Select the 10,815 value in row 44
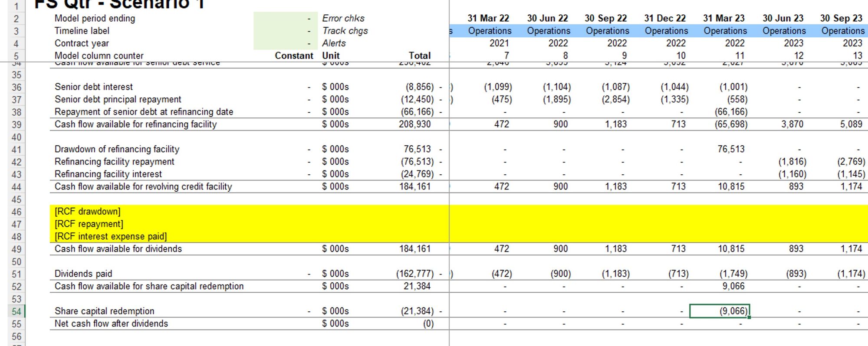The image size is (868, 346). [x=731, y=186]
